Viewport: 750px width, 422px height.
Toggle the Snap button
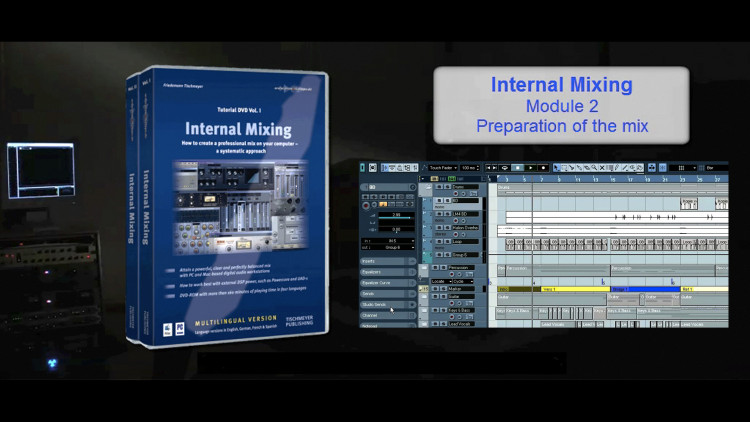pyautogui.click(x=662, y=167)
